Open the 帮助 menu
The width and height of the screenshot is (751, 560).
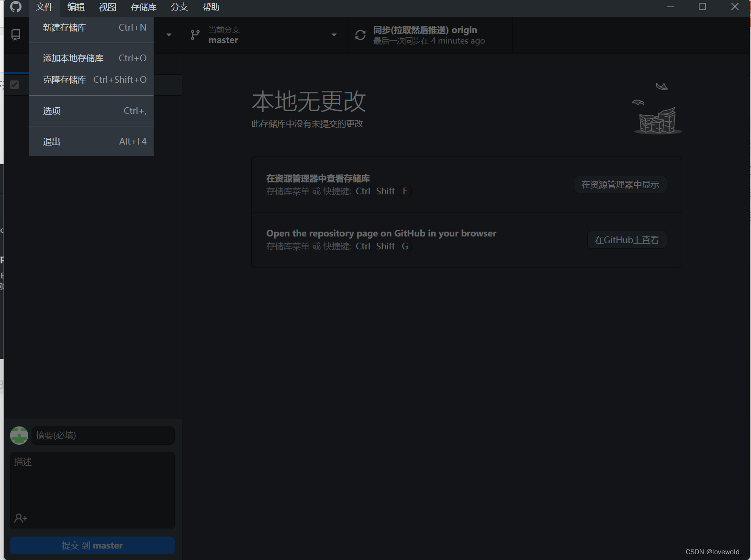point(211,7)
